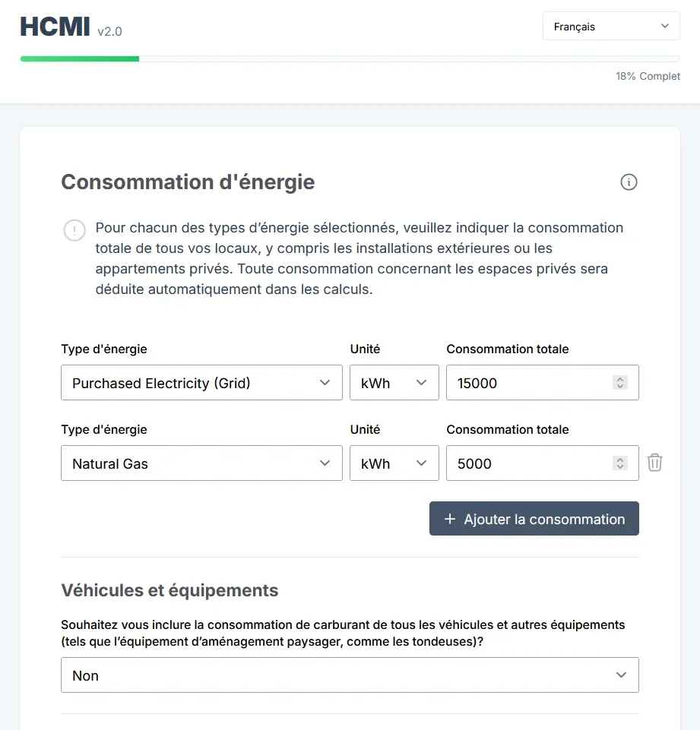Click the 18% Complet progress label
This screenshot has height=730, width=700.
pos(648,76)
